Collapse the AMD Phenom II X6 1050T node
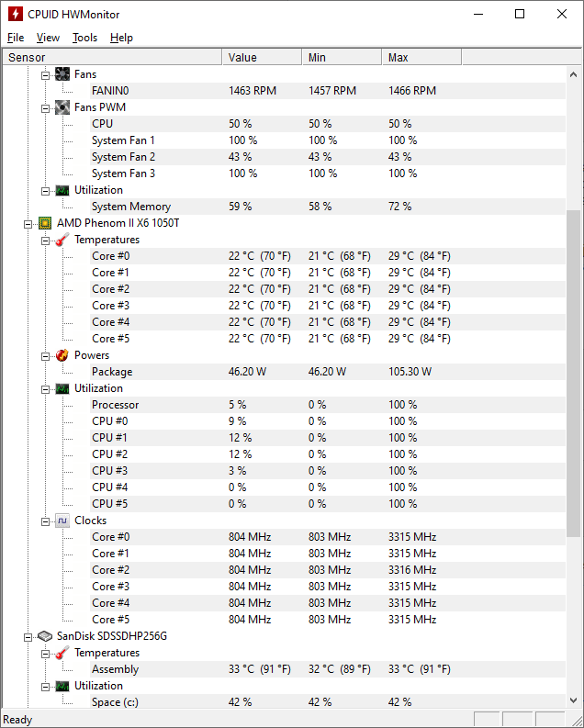 click(28, 223)
